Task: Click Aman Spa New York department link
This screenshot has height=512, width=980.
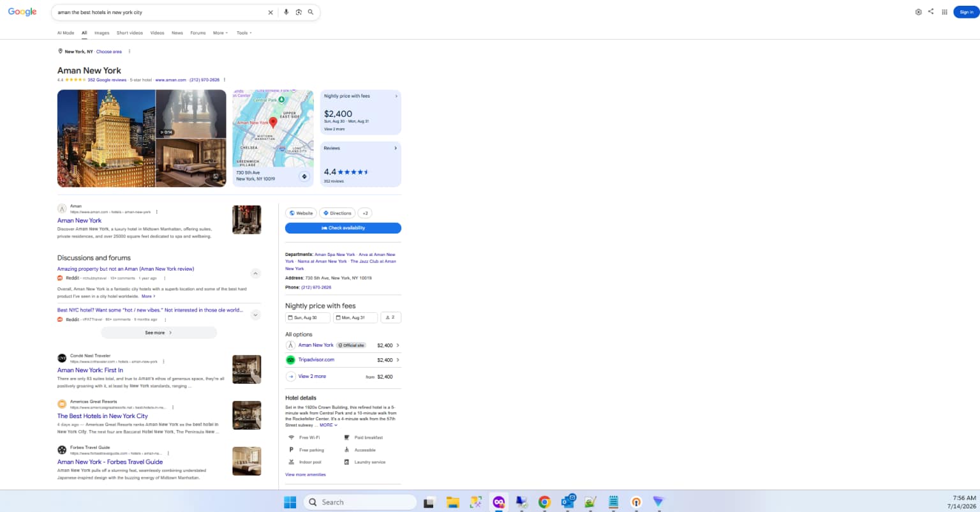Action: tap(334, 255)
